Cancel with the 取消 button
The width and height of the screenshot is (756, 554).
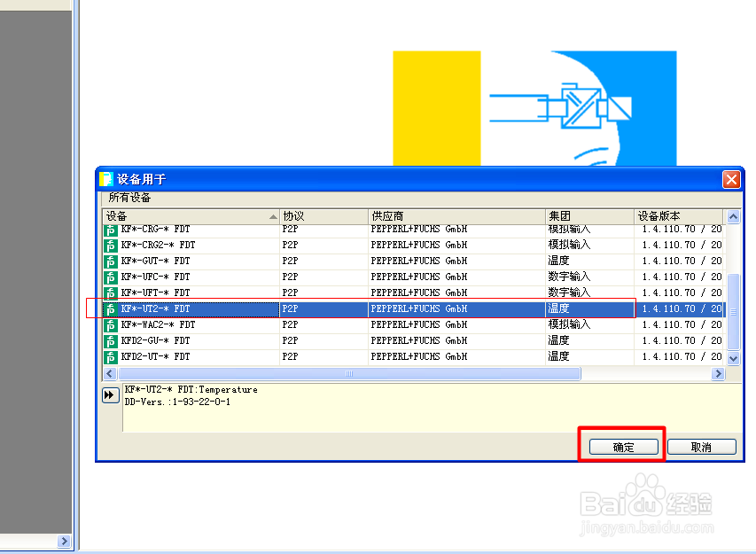(x=702, y=447)
